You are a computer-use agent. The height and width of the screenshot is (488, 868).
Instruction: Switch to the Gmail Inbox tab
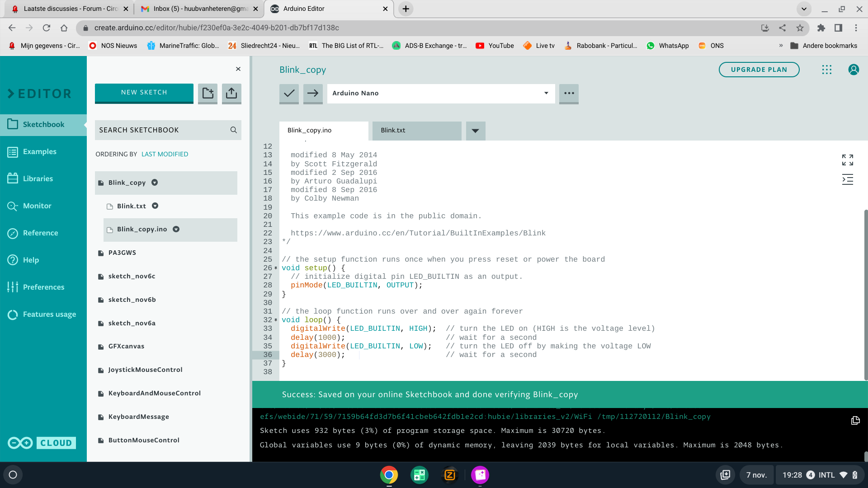(x=199, y=9)
